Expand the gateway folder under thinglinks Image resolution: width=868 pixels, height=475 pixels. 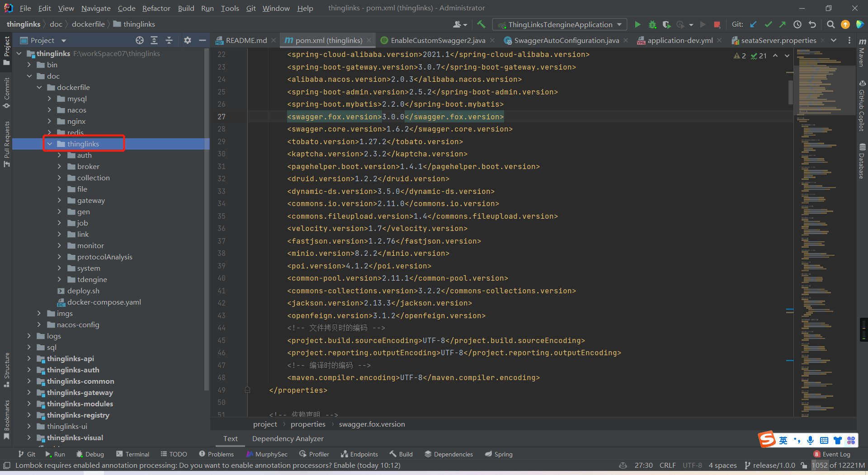click(59, 200)
